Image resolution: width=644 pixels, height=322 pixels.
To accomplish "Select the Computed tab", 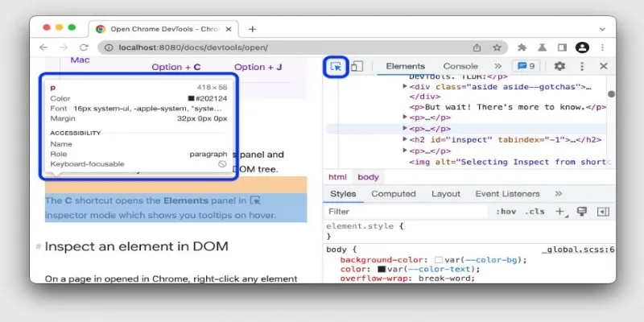I will [x=394, y=194].
